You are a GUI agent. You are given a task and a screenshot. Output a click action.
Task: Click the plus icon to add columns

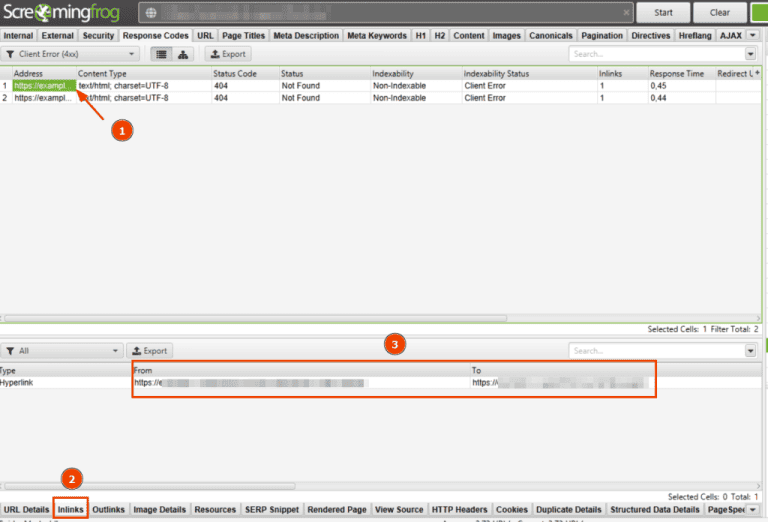point(756,73)
